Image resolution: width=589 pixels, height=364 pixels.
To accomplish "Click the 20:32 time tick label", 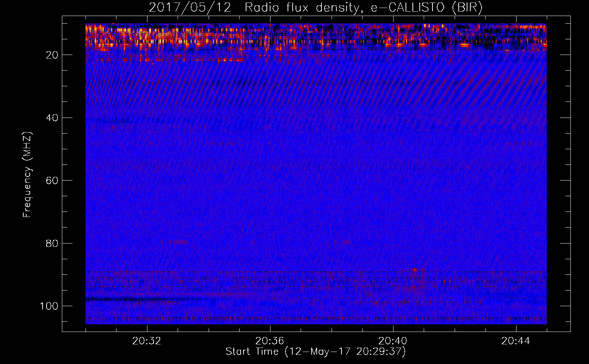I will tap(147, 341).
